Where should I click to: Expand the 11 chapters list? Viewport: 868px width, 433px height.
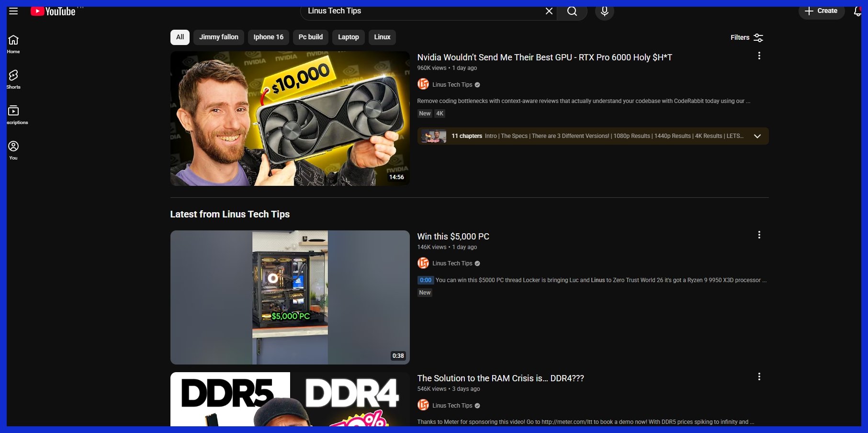click(x=757, y=136)
